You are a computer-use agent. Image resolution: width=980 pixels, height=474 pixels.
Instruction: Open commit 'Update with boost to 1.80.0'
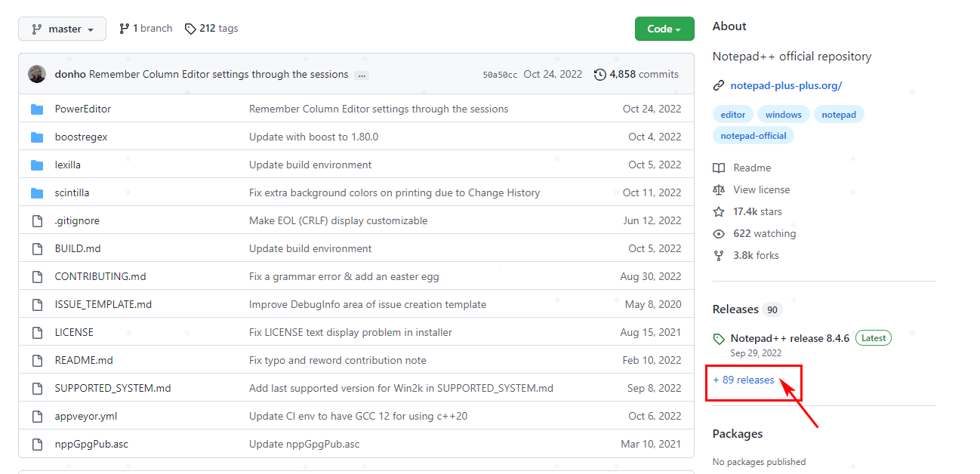(313, 137)
